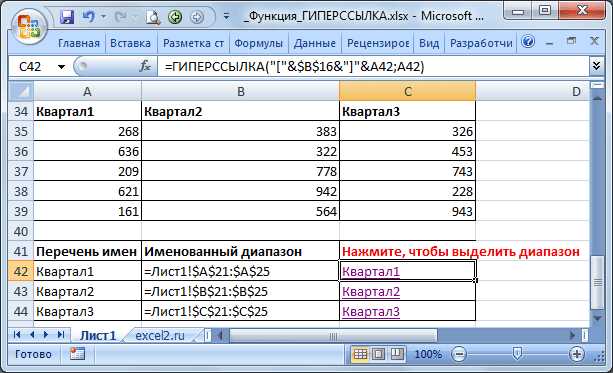Switch to the Вид tab
Screen dimensions: 613x373
click(x=429, y=43)
